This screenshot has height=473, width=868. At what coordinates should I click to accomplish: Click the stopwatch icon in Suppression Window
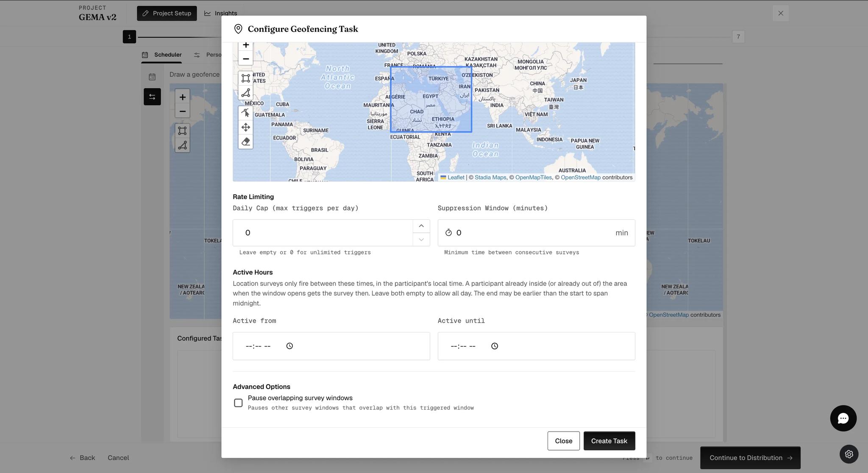448,232
